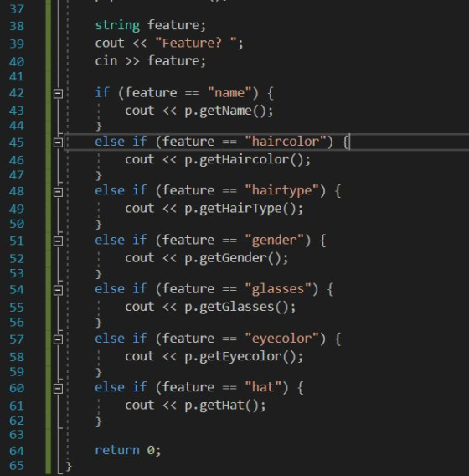469x476 pixels.
Task: Click the getGender() call
Action: (240, 258)
